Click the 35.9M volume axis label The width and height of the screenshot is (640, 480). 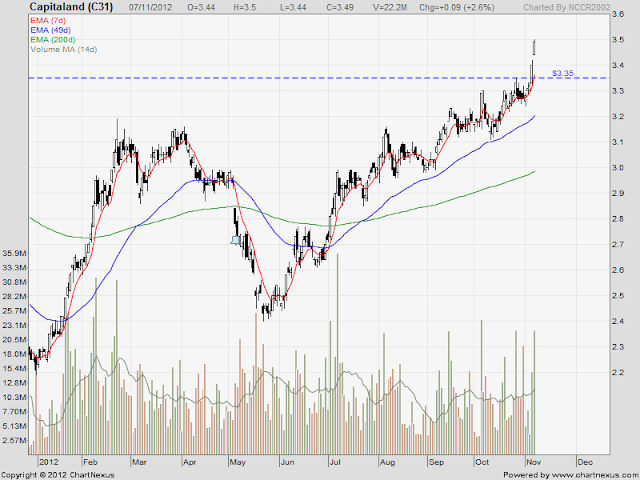[14, 253]
